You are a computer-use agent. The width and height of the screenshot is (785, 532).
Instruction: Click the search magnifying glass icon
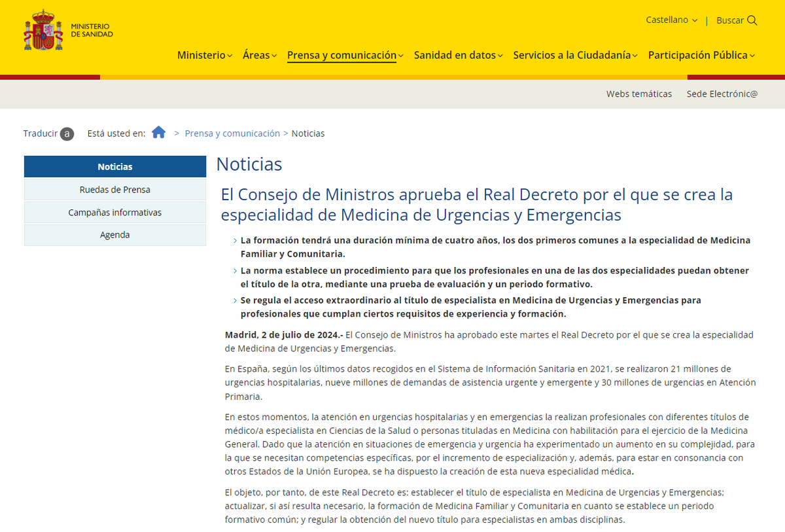[752, 20]
